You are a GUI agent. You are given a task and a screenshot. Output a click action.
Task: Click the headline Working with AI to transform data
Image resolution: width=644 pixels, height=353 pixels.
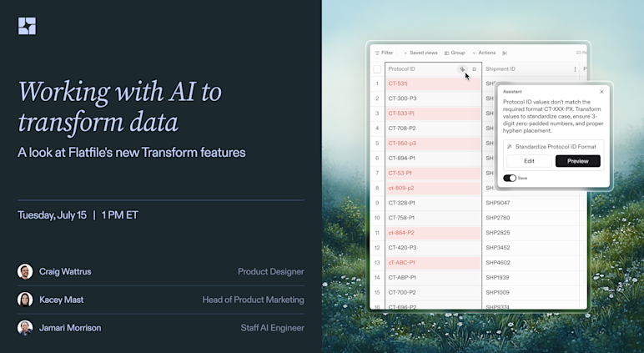pyautogui.click(x=120, y=107)
